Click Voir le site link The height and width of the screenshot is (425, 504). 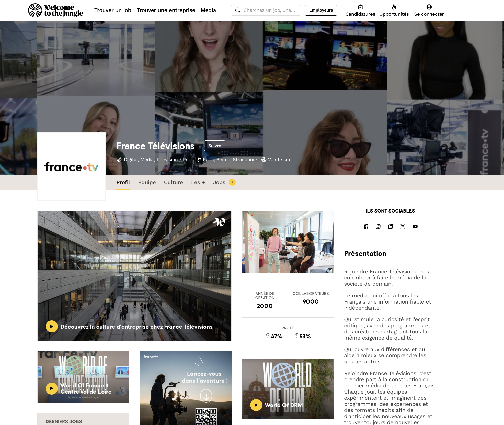click(280, 160)
